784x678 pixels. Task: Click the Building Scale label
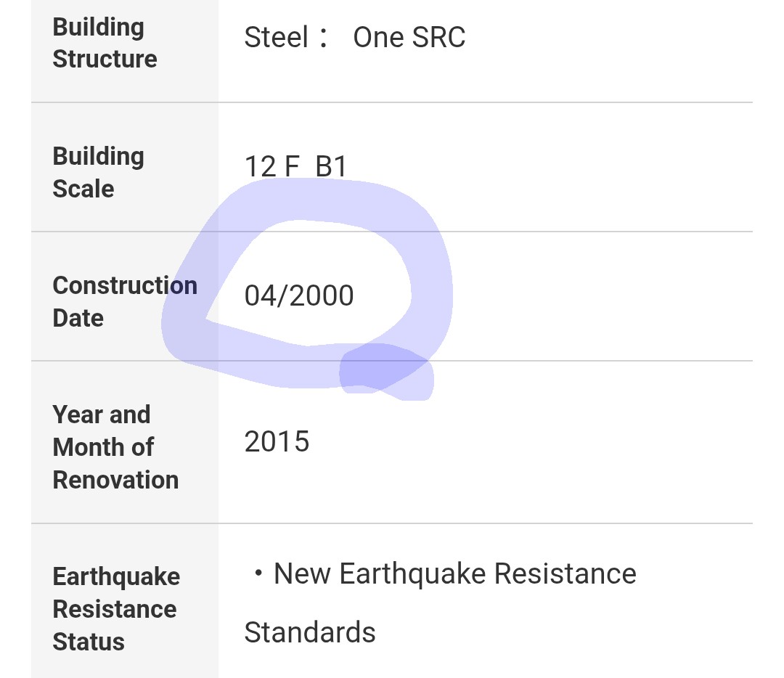click(x=99, y=173)
